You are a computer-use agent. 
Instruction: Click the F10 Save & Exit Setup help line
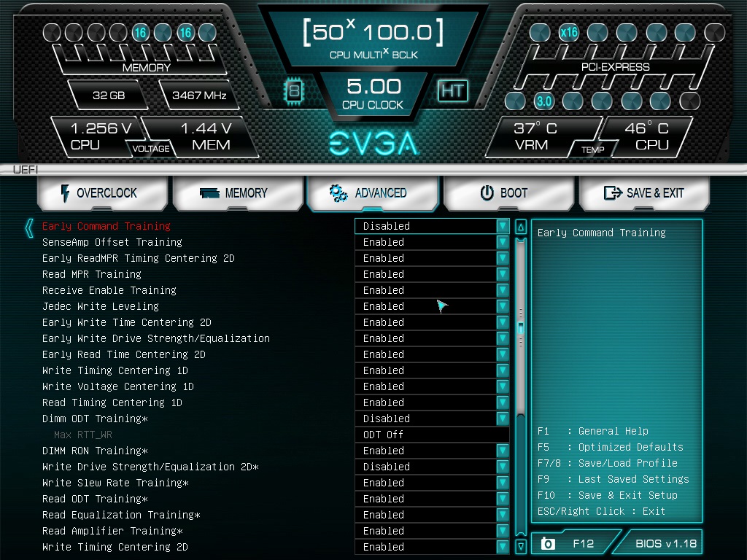[608, 495]
